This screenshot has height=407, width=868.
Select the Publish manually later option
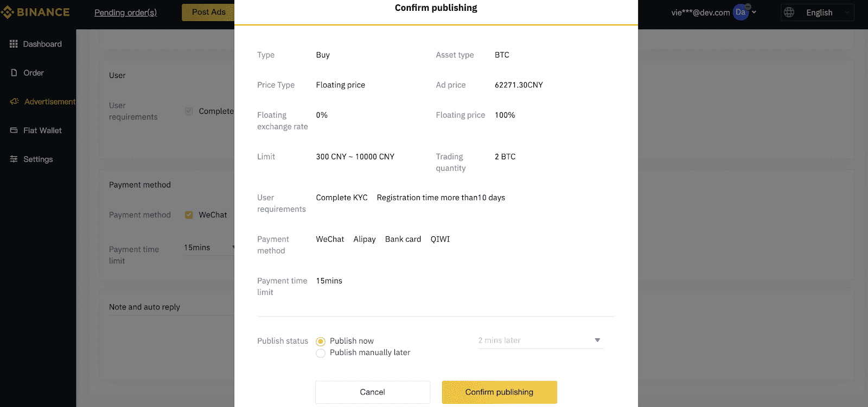click(321, 353)
